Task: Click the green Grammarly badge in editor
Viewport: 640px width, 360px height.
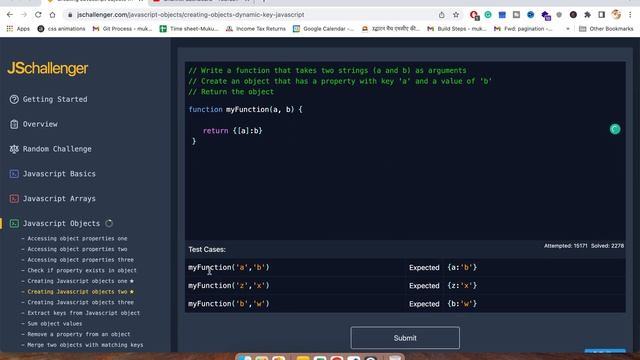Action: (615, 129)
